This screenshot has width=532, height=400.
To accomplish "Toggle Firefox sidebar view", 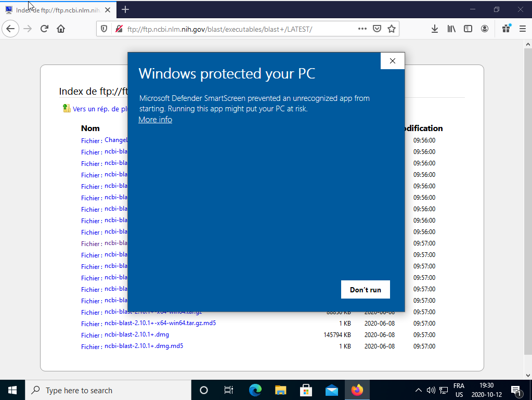I will pyautogui.click(x=468, y=29).
